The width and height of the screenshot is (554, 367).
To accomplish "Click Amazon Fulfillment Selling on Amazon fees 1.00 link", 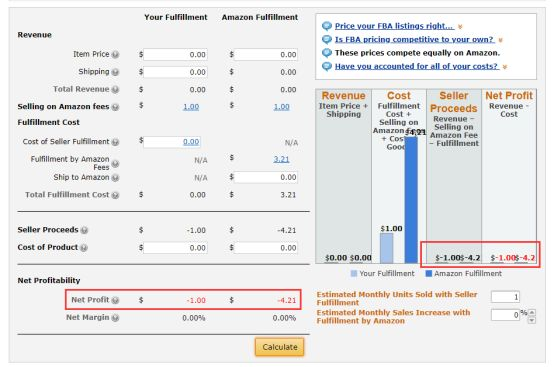I will [281, 107].
